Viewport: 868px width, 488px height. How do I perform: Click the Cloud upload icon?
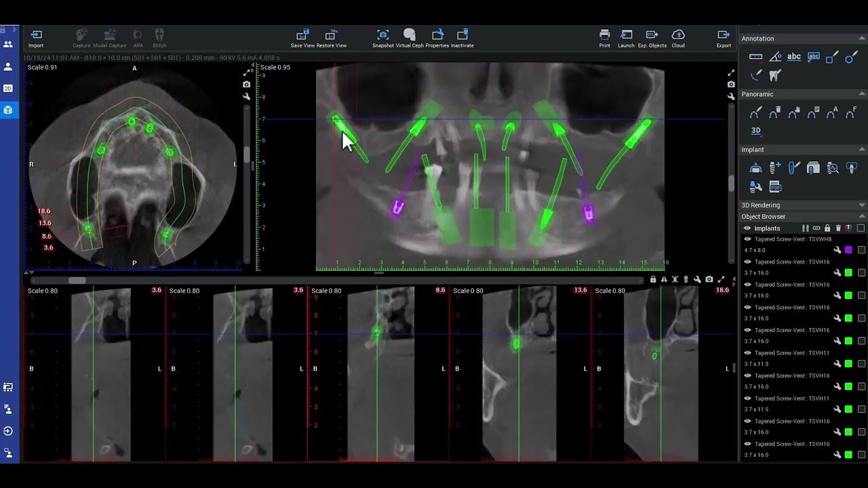tap(677, 35)
